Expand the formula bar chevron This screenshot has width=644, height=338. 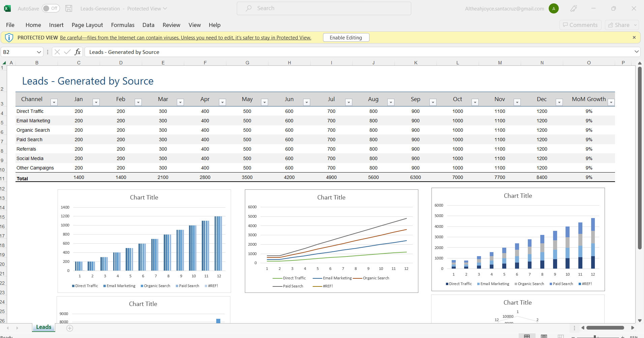point(636,52)
